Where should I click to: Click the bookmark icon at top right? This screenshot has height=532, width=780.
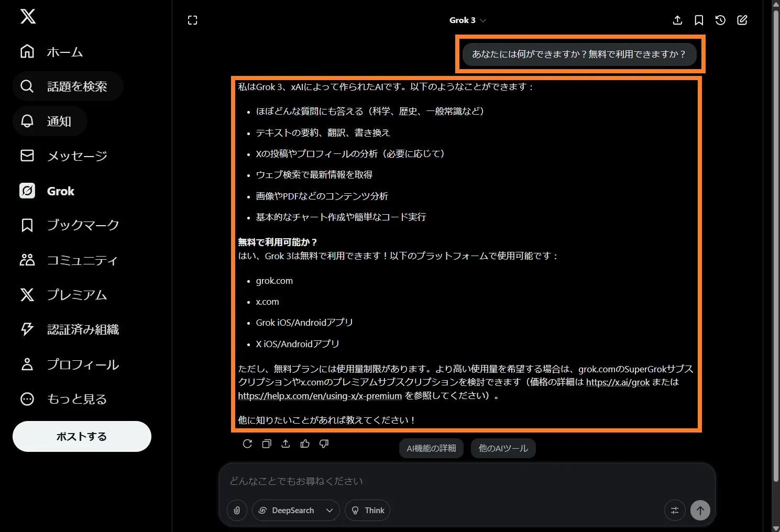[699, 20]
